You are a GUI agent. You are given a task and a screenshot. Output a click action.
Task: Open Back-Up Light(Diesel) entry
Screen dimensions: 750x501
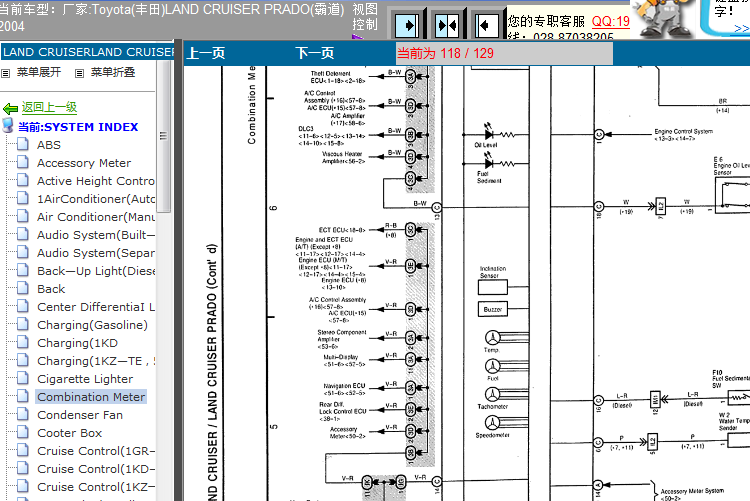pyautogui.click(x=96, y=271)
